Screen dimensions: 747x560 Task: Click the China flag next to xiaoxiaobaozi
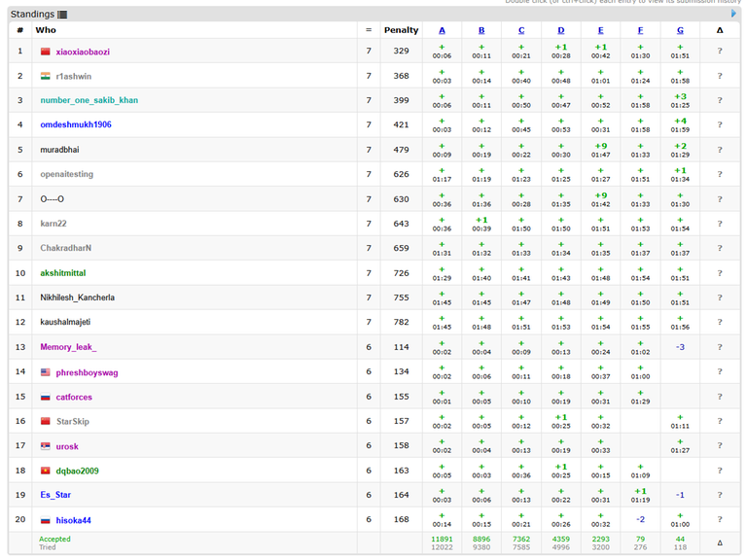[45, 52]
